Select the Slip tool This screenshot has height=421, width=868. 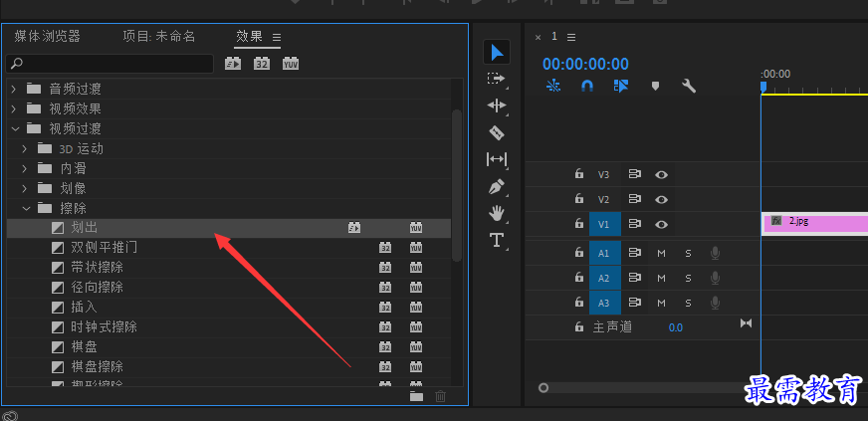(x=496, y=159)
